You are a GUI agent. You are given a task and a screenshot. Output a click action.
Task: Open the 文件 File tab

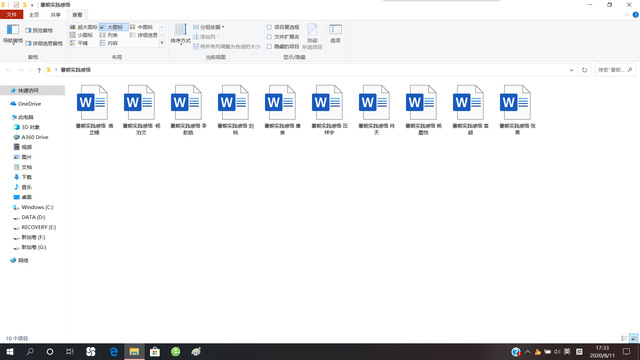tap(11, 15)
